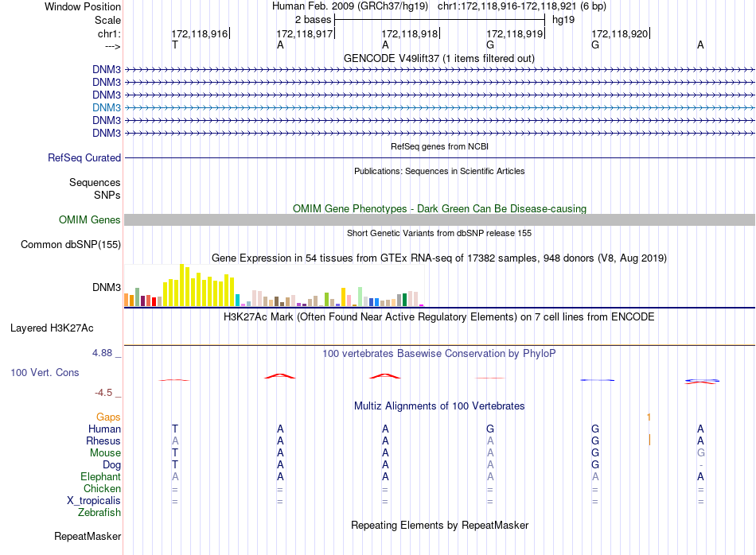Image resolution: width=756 pixels, height=555 pixels.
Task: Click the Window Position track label
Action: [x=83, y=6]
